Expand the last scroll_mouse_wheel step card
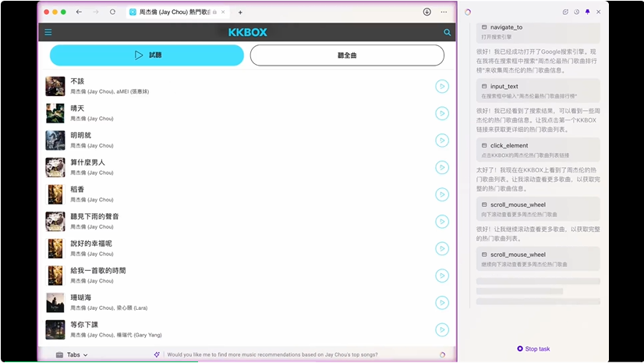Screen dimensions: 644x363 [x=538, y=259]
